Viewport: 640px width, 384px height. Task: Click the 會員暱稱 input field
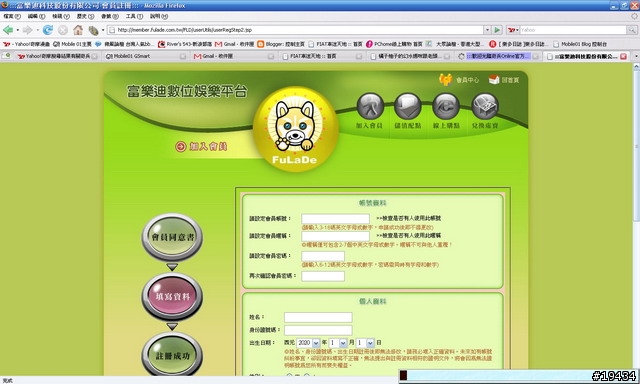(336, 236)
